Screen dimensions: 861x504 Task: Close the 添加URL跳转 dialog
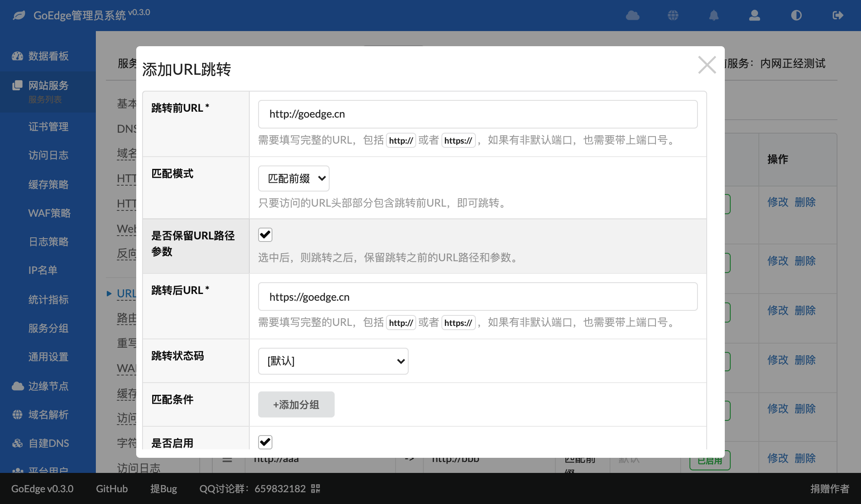707,65
